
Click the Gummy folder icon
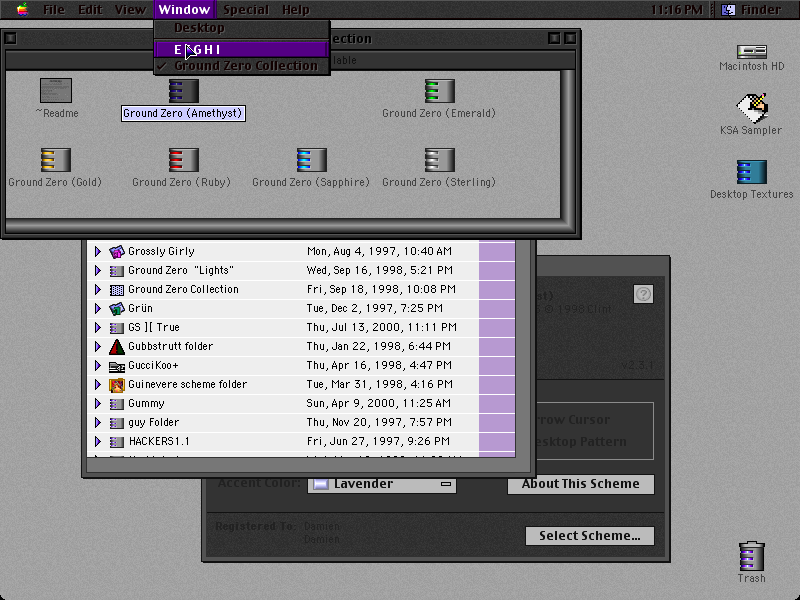coord(117,404)
